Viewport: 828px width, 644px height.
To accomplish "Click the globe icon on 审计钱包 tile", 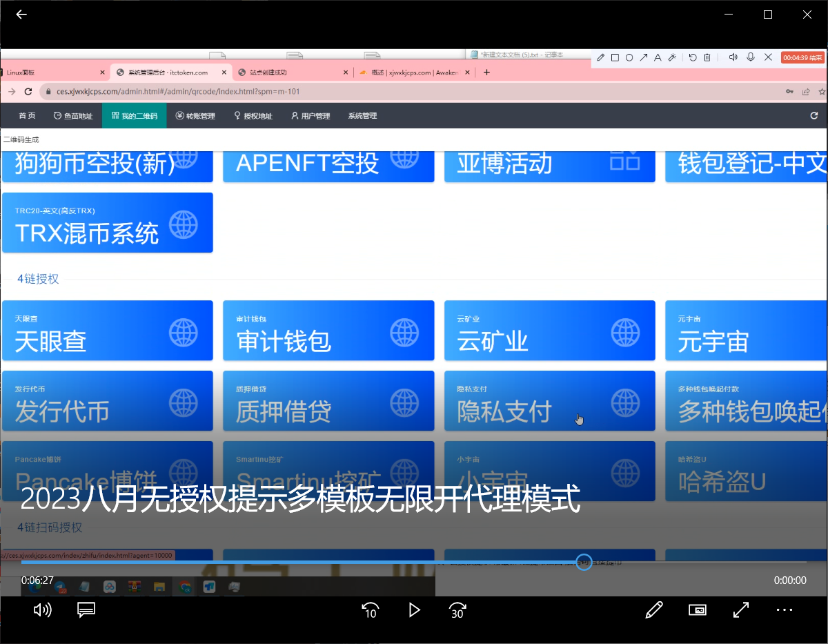I will coord(404,332).
